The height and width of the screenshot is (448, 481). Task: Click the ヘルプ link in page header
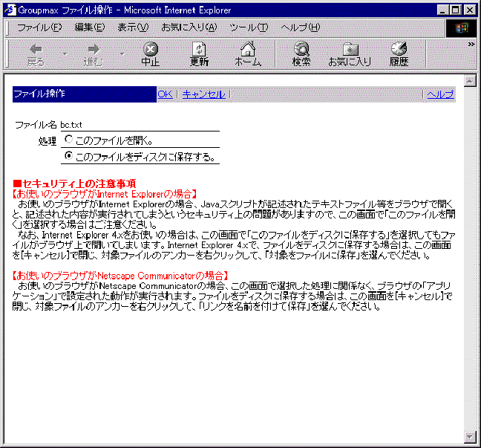[x=440, y=94]
